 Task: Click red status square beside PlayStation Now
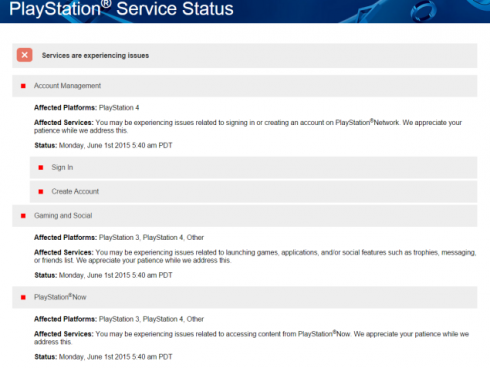23,297
